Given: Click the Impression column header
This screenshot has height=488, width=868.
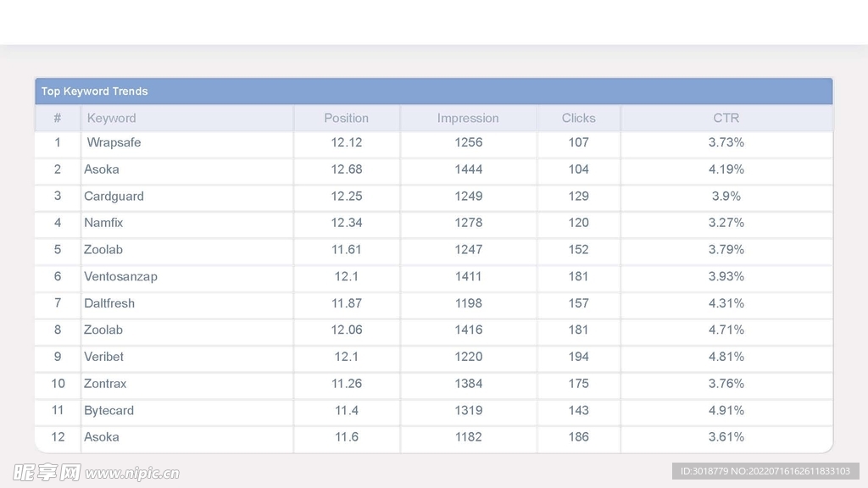Looking at the screenshot, I should pyautogui.click(x=468, y=119).
